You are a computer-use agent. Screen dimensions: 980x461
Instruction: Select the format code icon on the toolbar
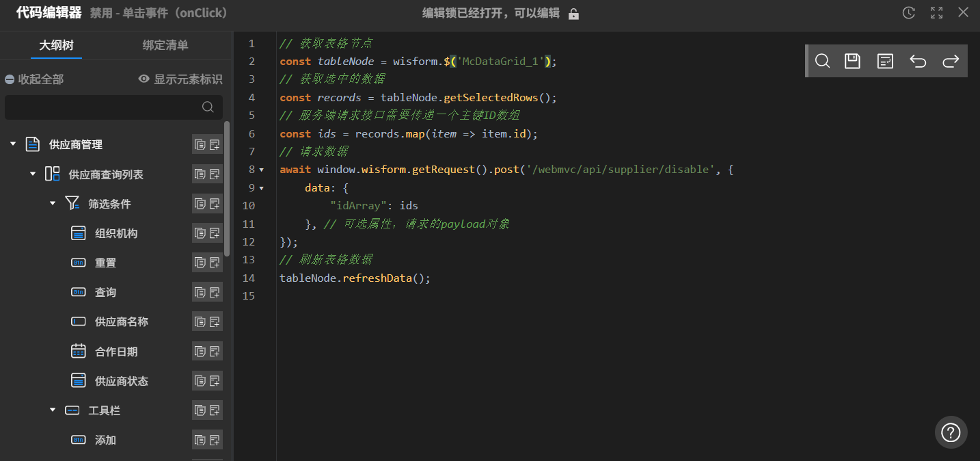click(x=885, y=61)
